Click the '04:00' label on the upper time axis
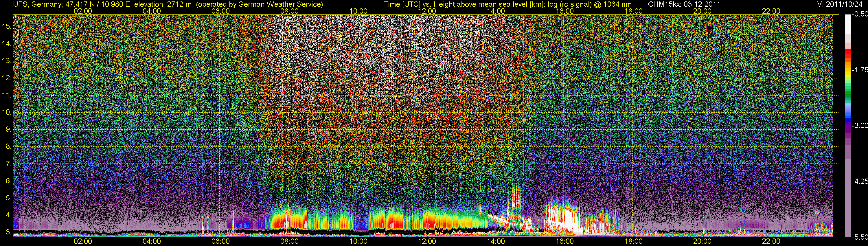Image resolution: width=868 pixels, height=246 pixels. tap(152, 11)
